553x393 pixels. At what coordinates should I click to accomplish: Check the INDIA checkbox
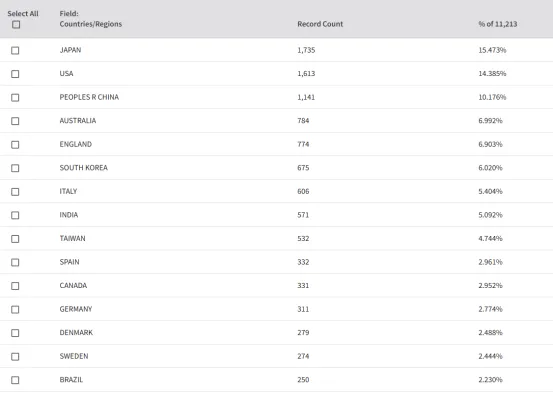coord(15,215)
